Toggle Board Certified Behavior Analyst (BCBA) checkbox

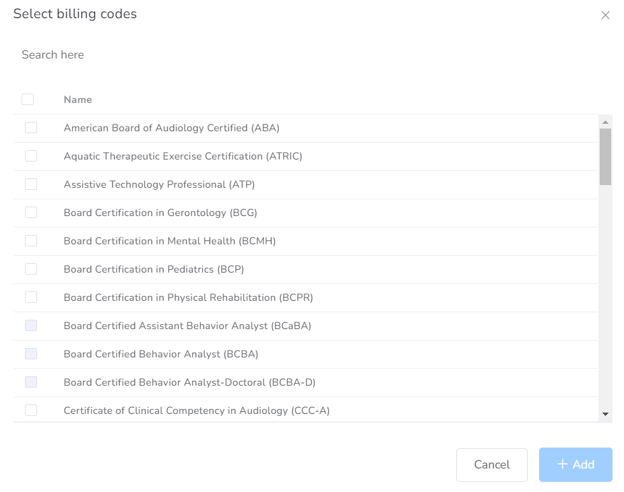[x=31, y=354]
